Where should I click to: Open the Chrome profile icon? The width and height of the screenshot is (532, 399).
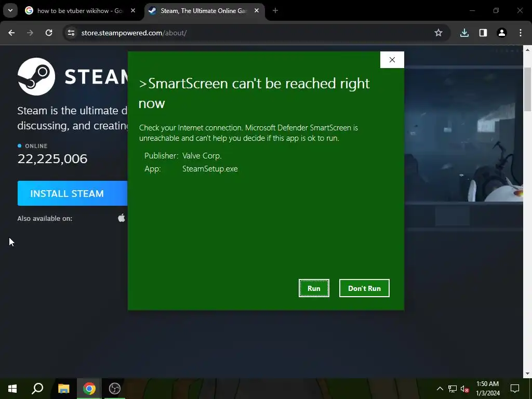502,33
